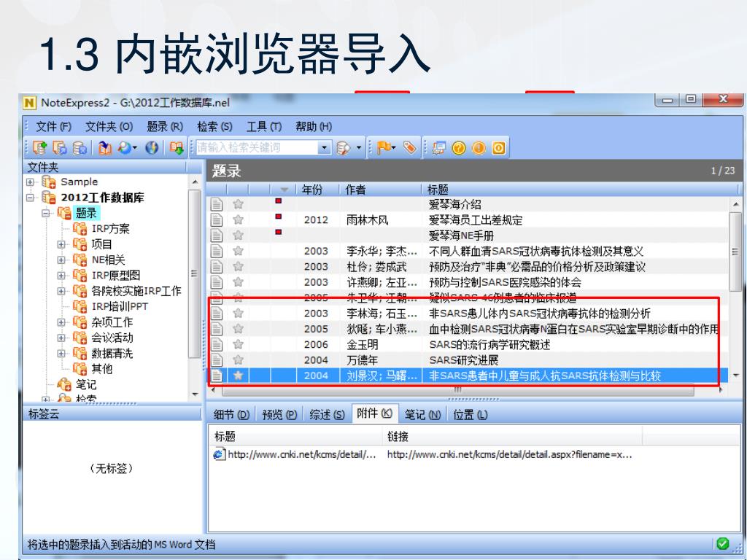Open the flag marker dropdown arrow

[x=393, y=148]
